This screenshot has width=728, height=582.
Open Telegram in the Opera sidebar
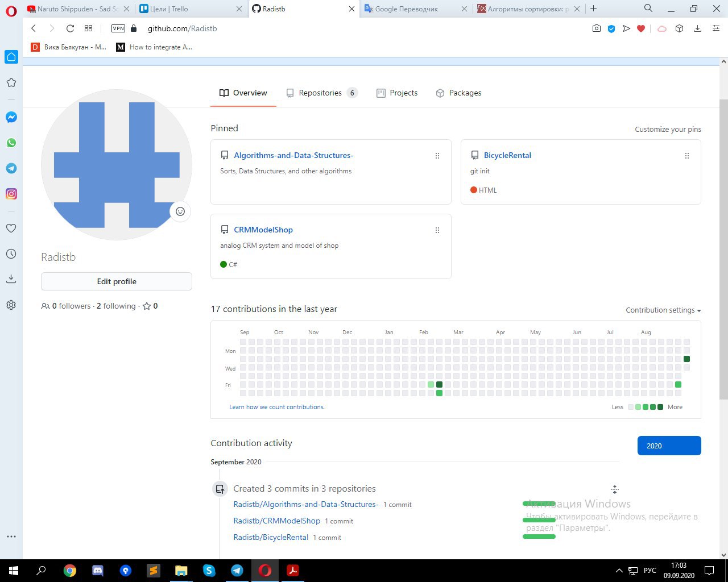(x=11, y=168)
